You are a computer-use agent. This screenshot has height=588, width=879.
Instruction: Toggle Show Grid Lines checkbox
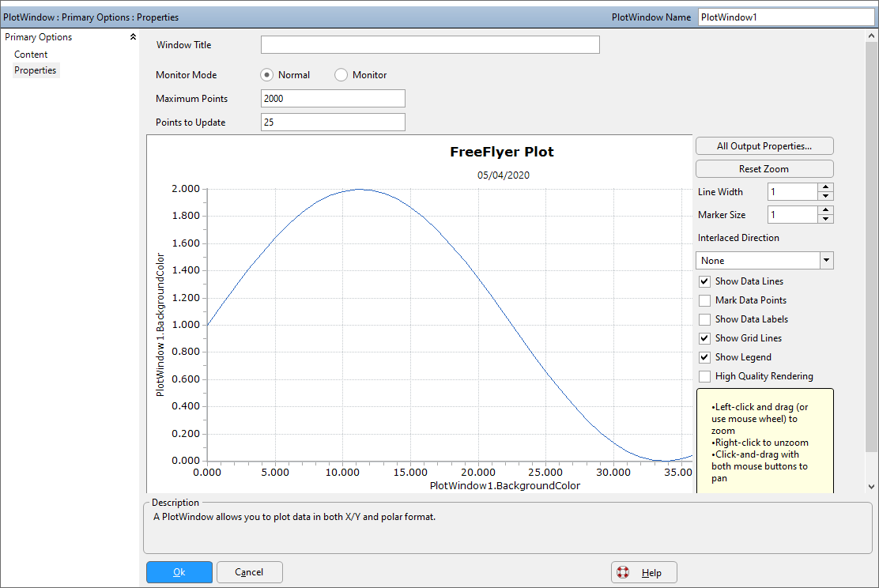tap(704, 338)
